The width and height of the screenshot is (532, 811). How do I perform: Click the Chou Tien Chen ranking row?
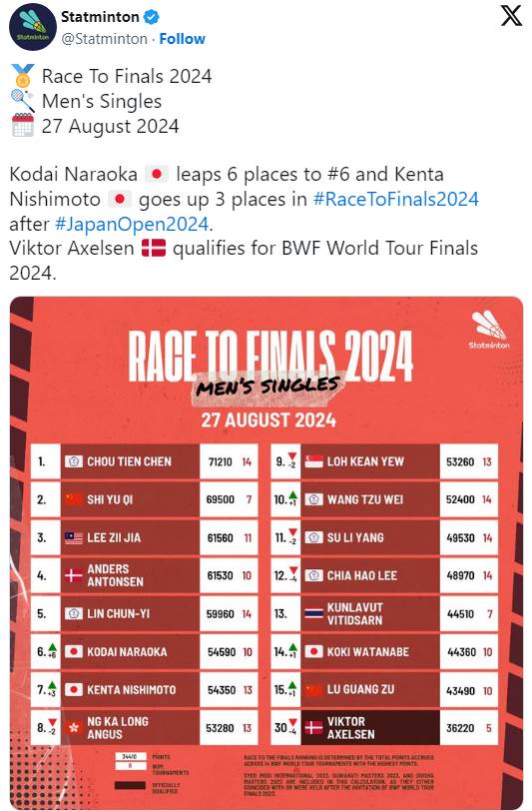pos(145,461)
